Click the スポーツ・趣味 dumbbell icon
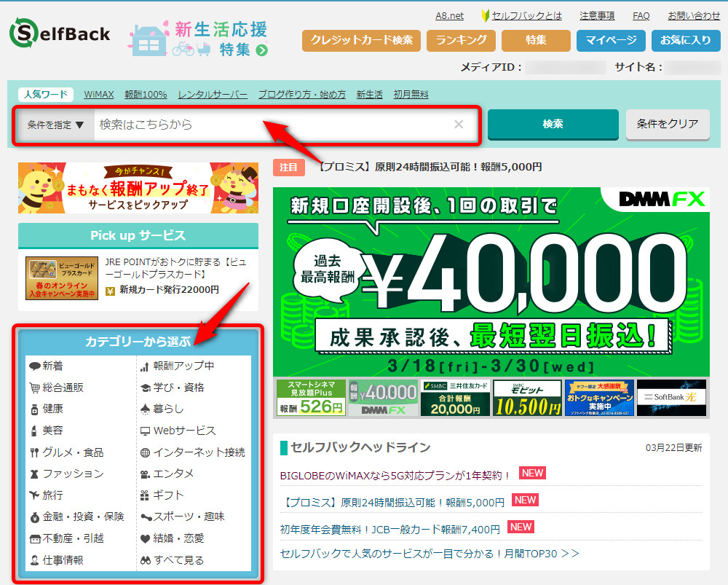Screen dimensions: 728x585 coord(146,517)
